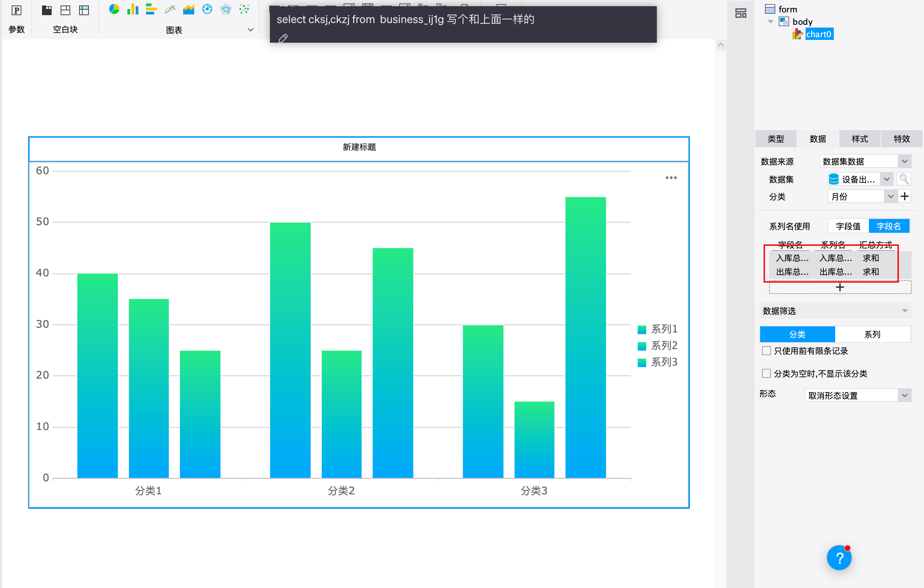Choose 字段值 for series name usage

pyautogui.click(x=848, y=227)
